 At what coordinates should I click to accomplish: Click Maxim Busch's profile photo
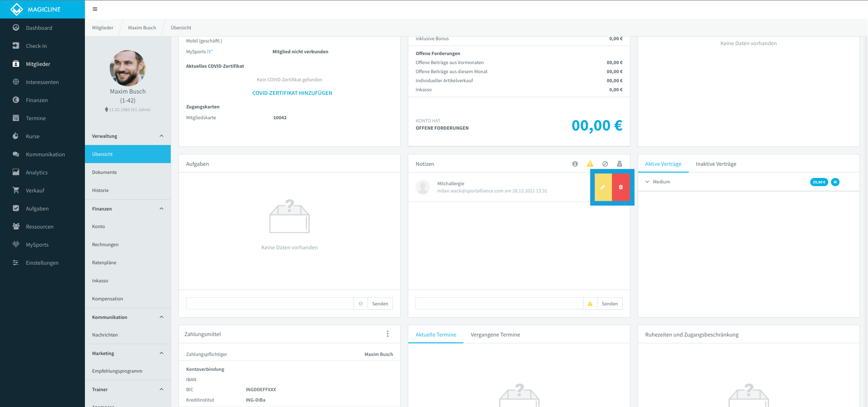coord(128,68)
